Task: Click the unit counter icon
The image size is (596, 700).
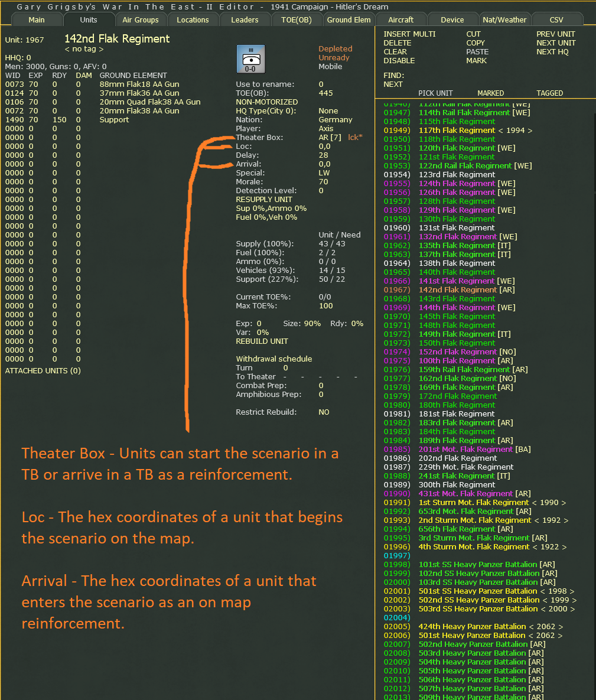Action: click(250, 58)
